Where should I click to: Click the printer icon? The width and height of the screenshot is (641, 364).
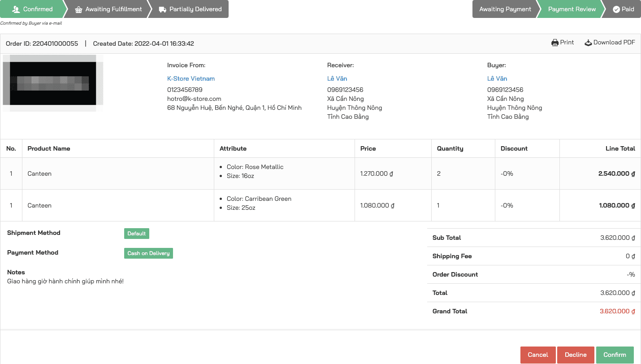click(x=555, y=43)
